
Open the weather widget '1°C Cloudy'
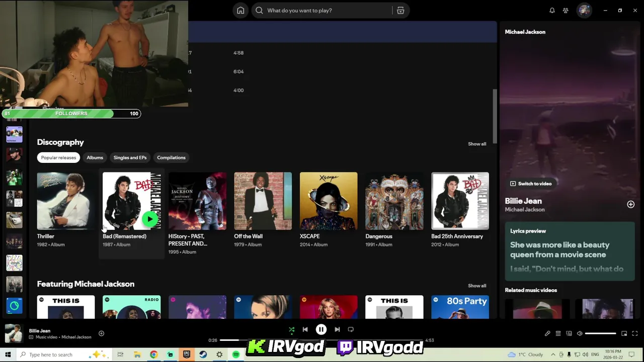point(525,354)
